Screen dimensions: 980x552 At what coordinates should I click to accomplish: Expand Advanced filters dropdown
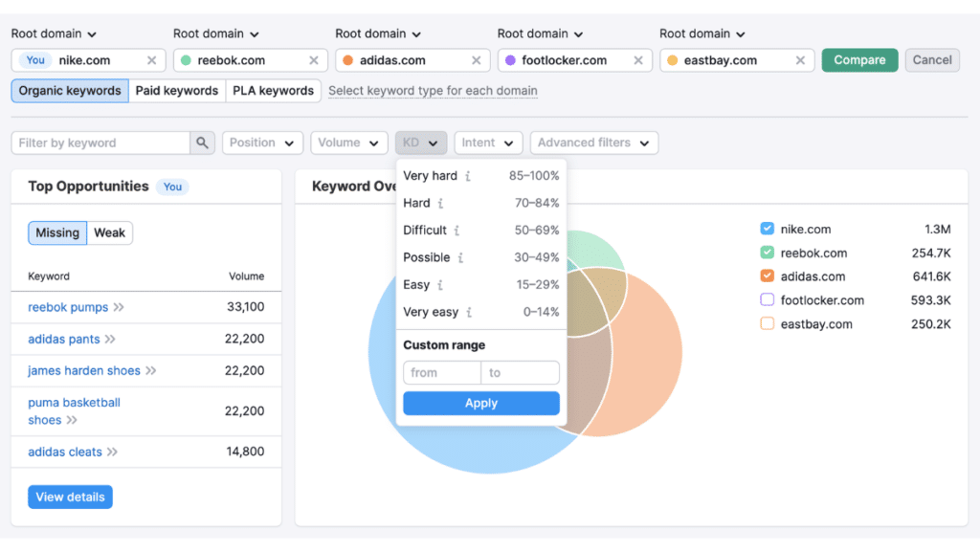593,143
